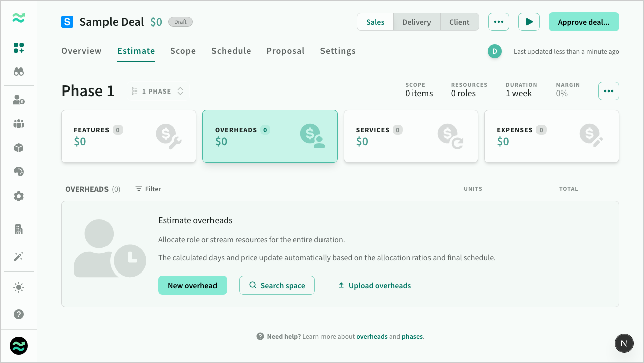Open the phase more-options ellipsis menu
Screen dimensions: 644x363
coord(608,91)
